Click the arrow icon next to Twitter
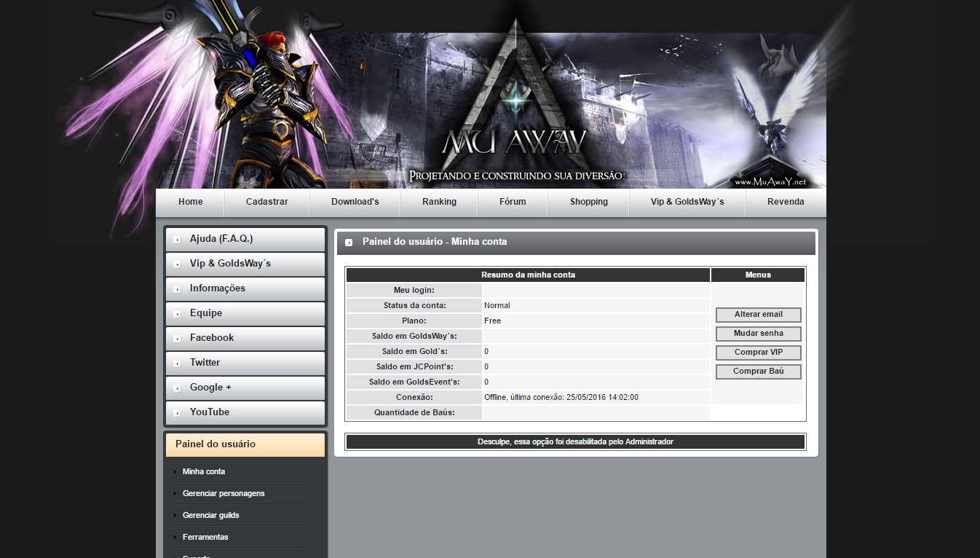The width and height of the screenshot is (980, 558). [177, 364]
